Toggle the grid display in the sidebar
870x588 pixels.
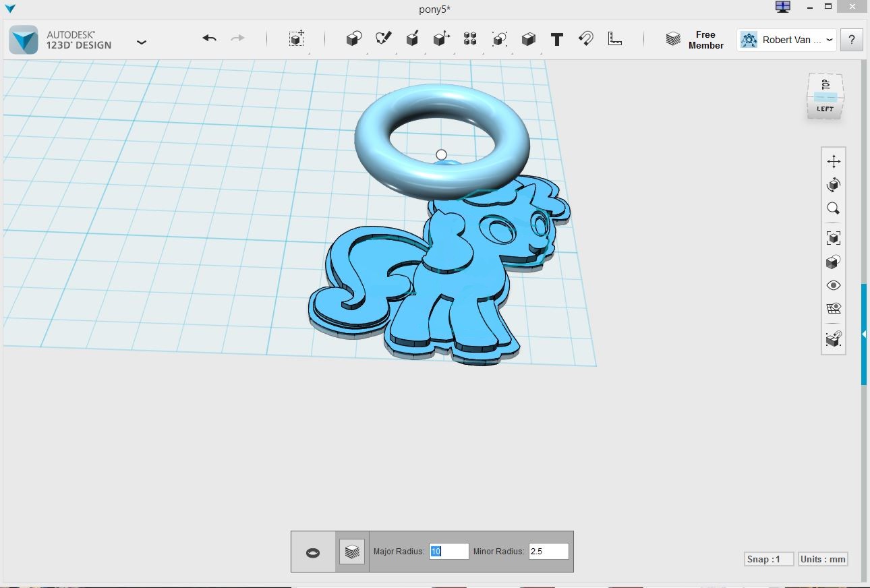[x=834, y=308]
